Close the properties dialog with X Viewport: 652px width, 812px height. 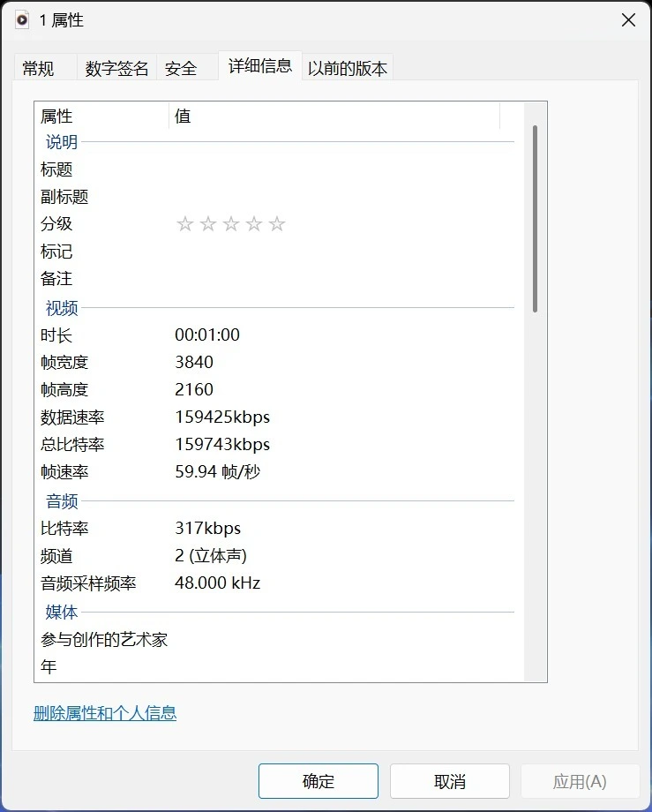click(x=628, y=20)
